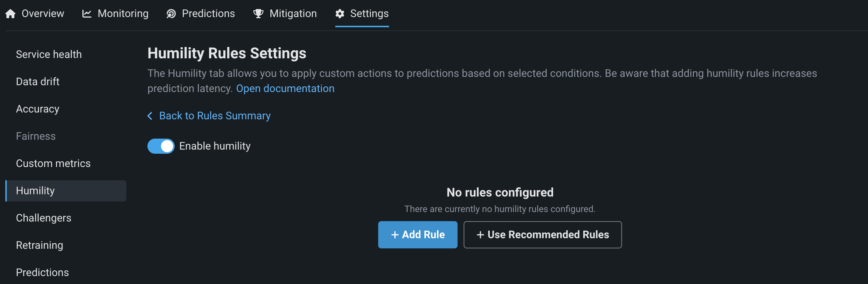Open the Monitoring tab

[x=123, y=14]
